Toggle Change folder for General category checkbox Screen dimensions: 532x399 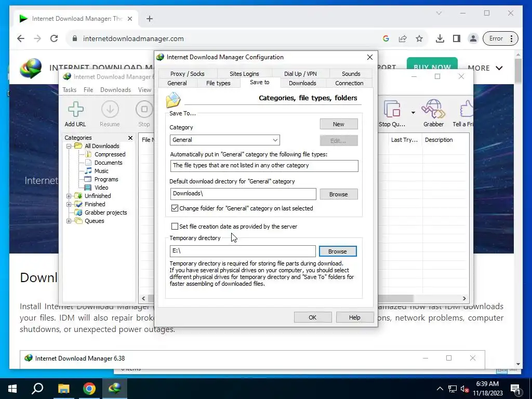point(175,208)
